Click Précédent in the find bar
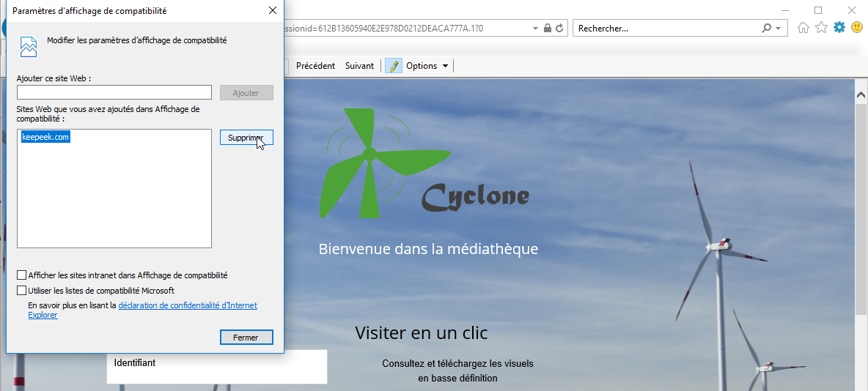Viewport: 868px width, 391px height. (x=315, y=66)
